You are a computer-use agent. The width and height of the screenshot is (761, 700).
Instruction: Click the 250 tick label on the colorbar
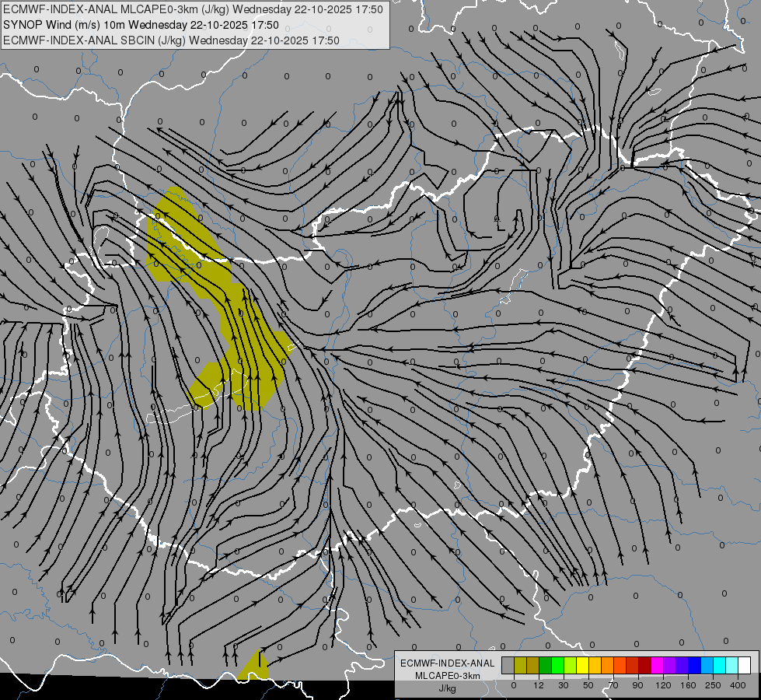[713, 685]
